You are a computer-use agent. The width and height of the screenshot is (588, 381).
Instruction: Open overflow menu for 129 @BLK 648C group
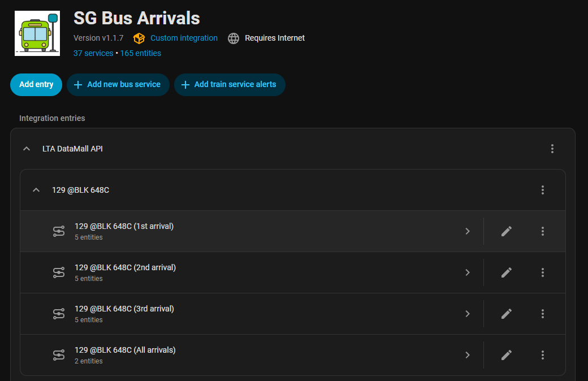543,190
